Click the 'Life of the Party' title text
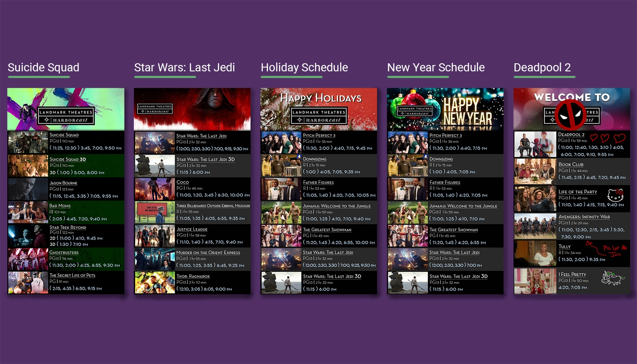637x364 pixels. click(x=578, y=192)
